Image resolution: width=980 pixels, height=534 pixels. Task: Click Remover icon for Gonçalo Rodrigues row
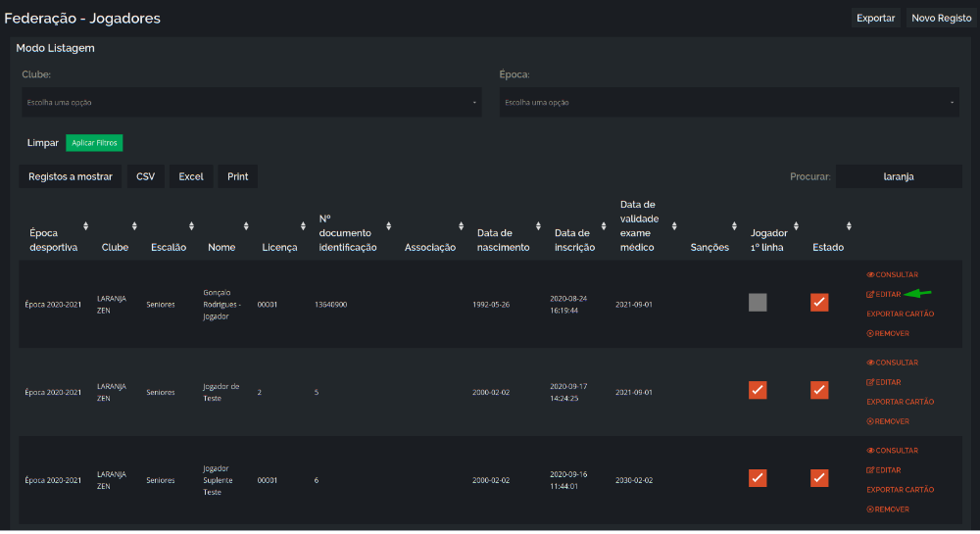point(870,333)
